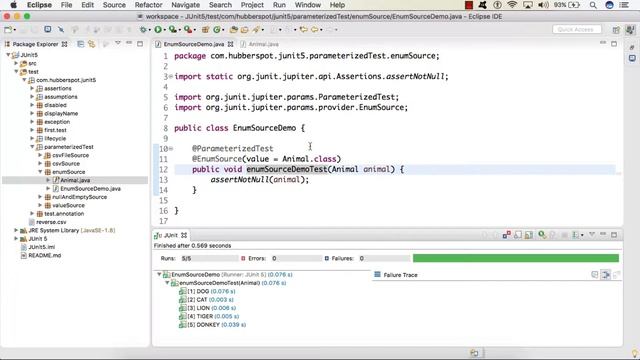This screenshot has height=360, width=640.
Task: Click the Run External Tools icon
Action: point(188,29)
